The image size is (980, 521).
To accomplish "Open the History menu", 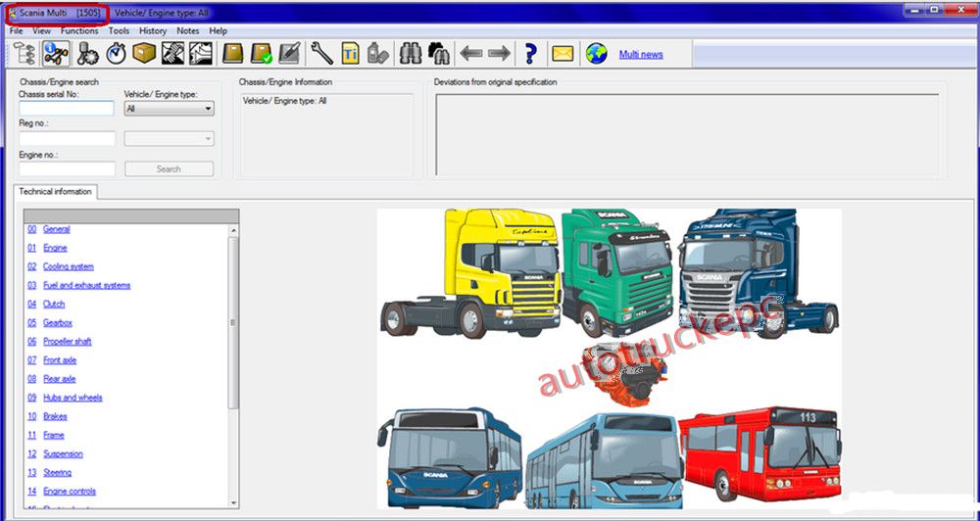I will pyautogui.click(x=153, y=30).
